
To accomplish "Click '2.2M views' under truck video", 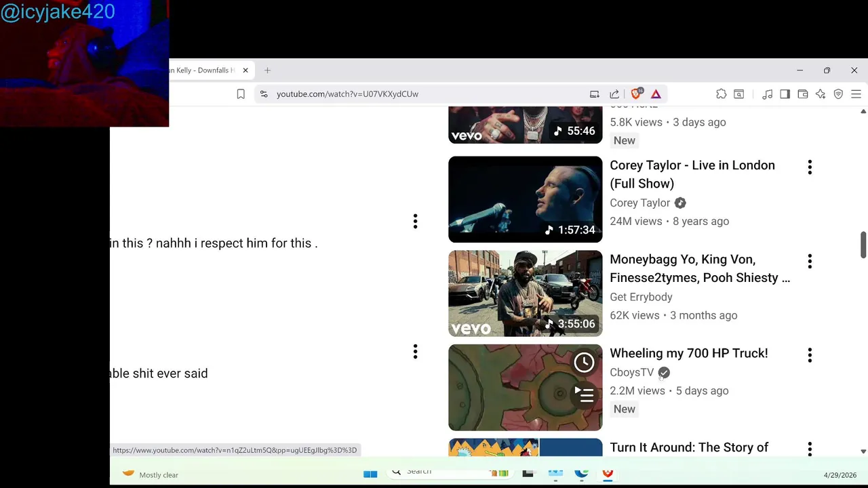I will click(637, 390).
